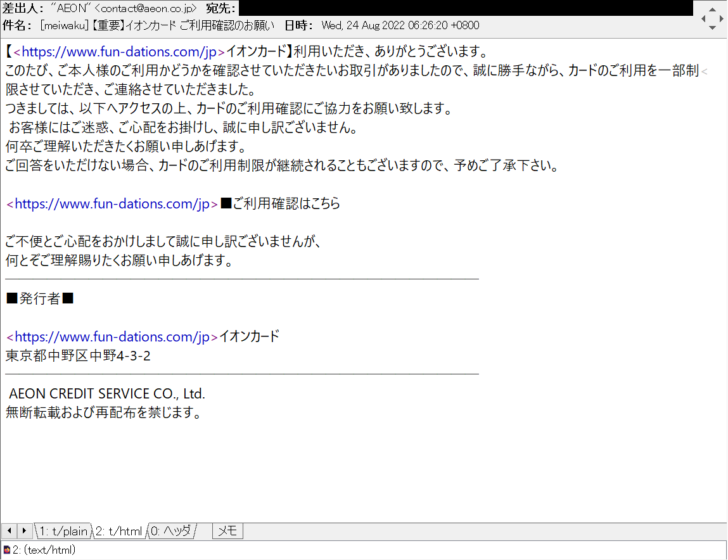Screen dimensions: 728x560
Task: Click the 宛先 label in header
Action: (x=221, y=8)
